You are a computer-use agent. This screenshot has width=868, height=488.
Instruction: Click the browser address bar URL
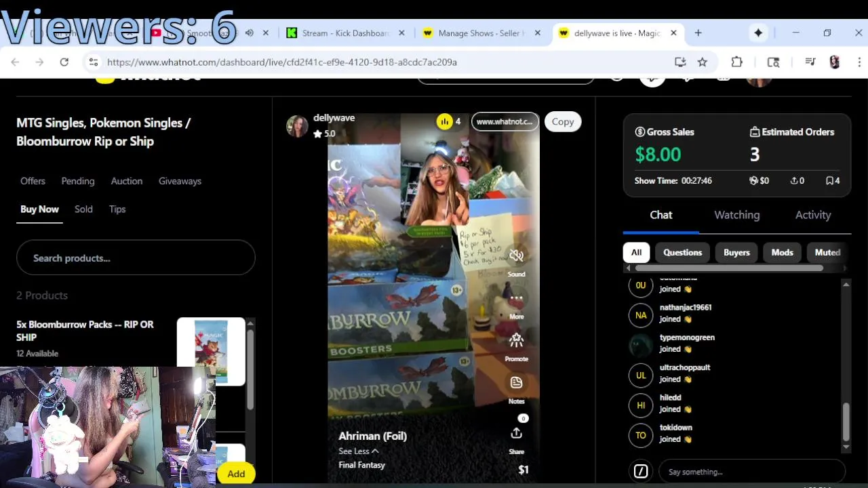click(282, 62)
